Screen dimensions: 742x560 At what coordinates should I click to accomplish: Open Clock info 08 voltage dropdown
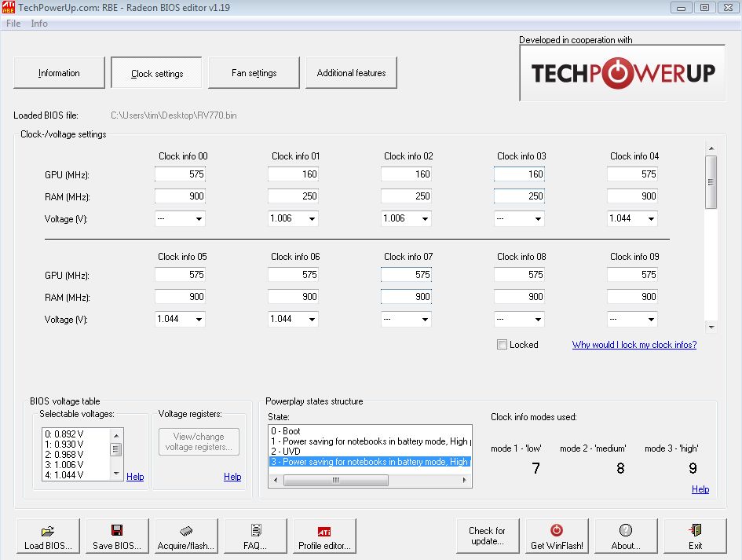coord(538,320)
